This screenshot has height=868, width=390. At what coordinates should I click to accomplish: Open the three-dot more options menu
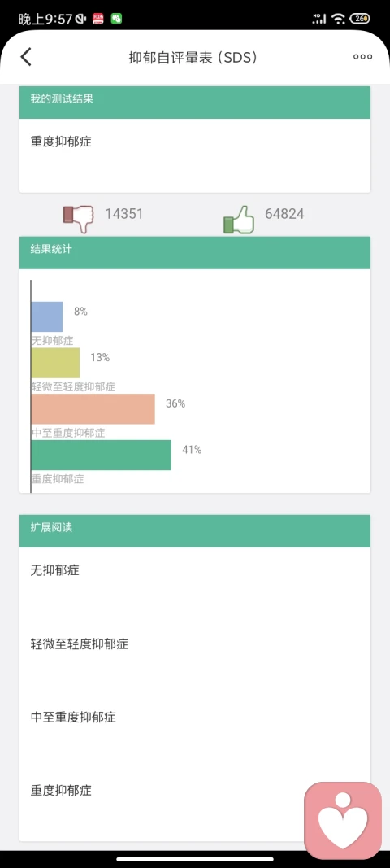(x=362, y=56)
